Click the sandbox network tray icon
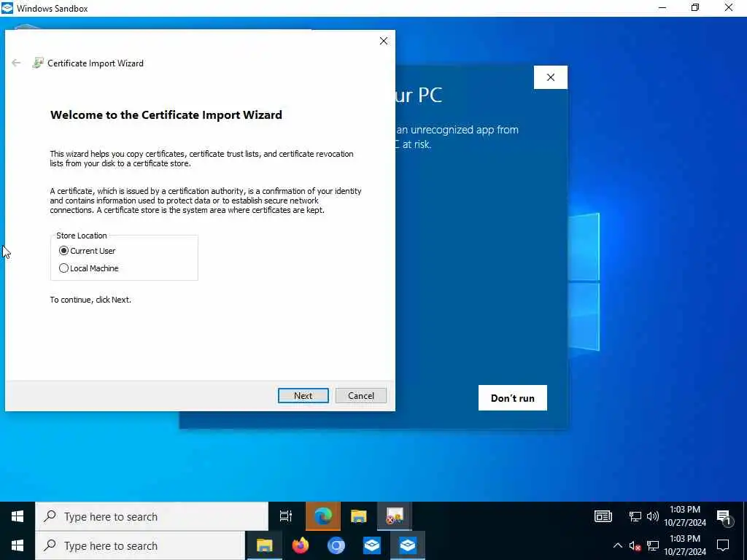 pyautogui.click(x=635, y=516)
